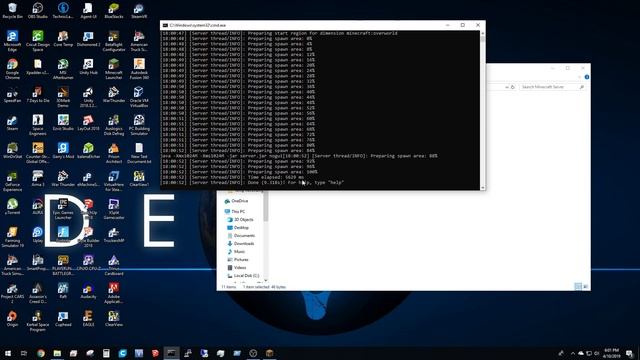This screenshot has width=640, height=360.
Task: Launch Farming Simulator 19 shortcut
Action: [12, 237]
